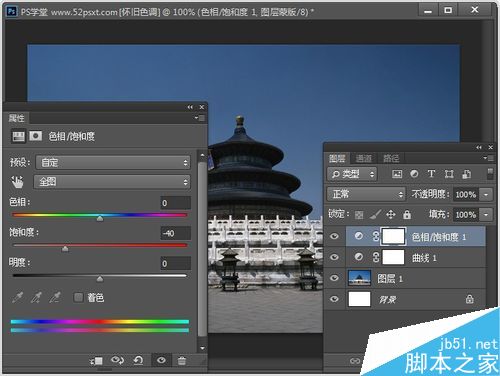Viewport: 500px width, 376px height.
Task: Click the Saturation value field showing -40
Action: (176, 233)
